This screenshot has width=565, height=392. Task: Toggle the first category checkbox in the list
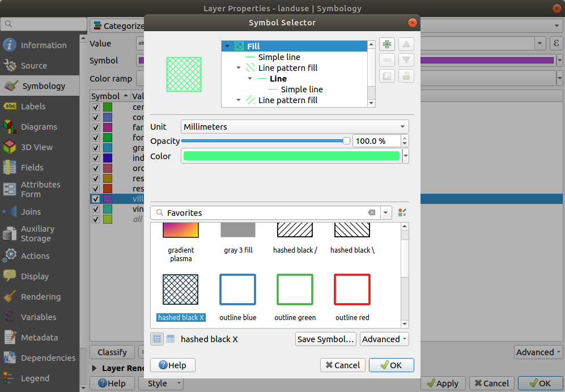pos(96,107)
